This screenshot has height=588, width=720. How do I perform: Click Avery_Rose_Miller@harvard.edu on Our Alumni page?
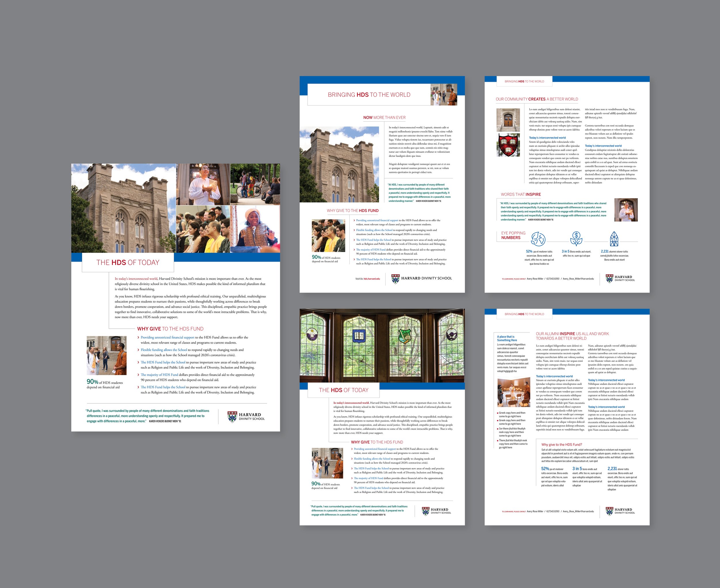tap(578, 511)
